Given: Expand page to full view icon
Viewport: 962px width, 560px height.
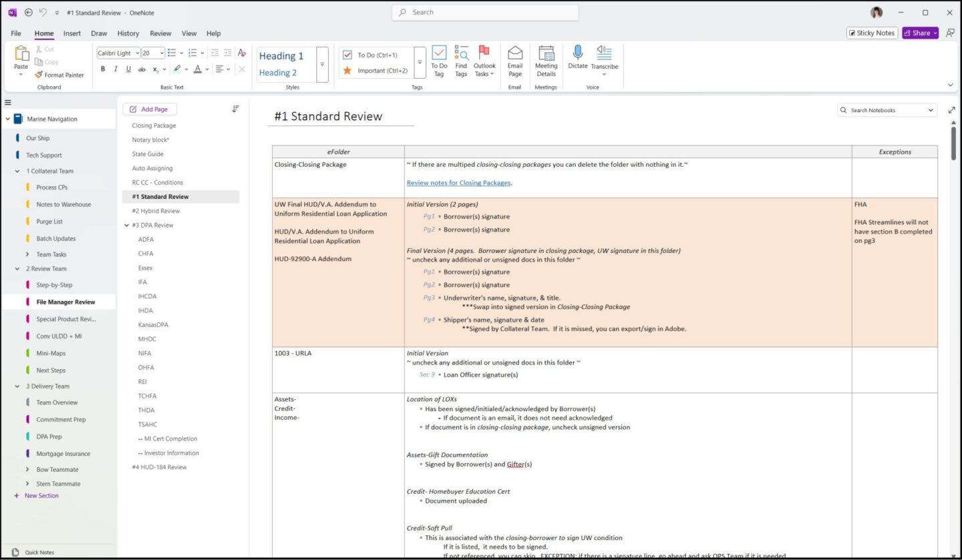Looking at the screenshot, I should pos(951,110).
